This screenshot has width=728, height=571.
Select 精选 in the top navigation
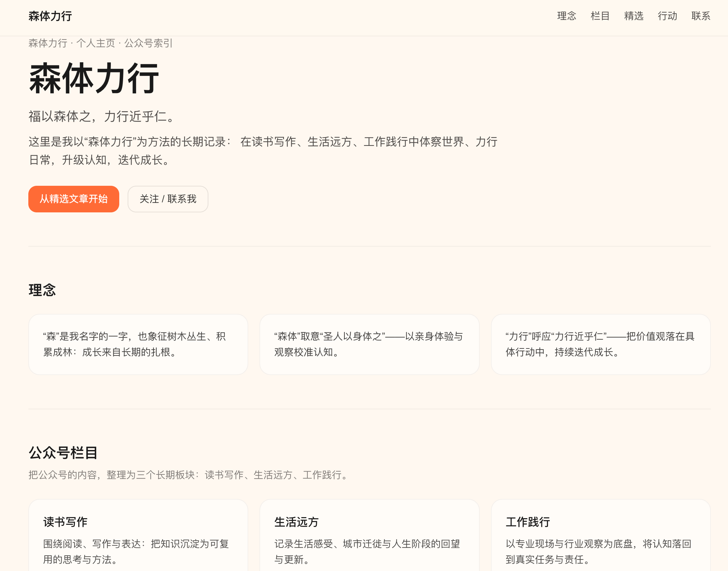coord(634,16)
